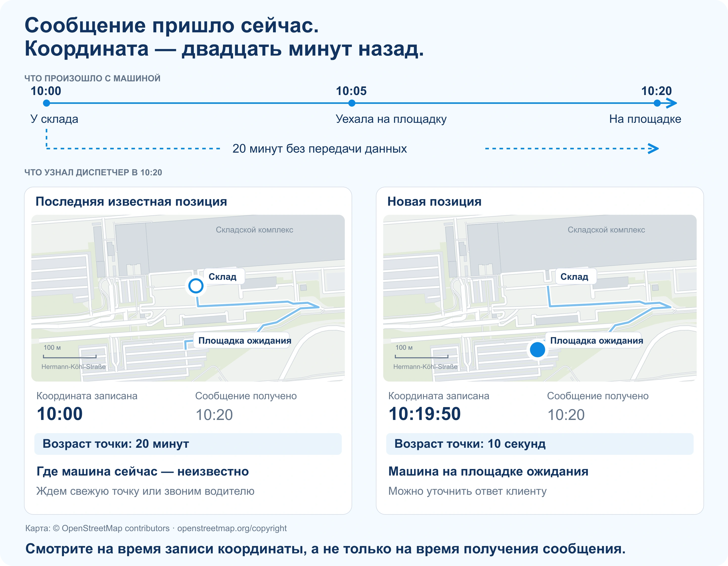This screenshot has width=728, height=566.
Task: Click the 10:20 timeline marker dot
Action: 657,103
